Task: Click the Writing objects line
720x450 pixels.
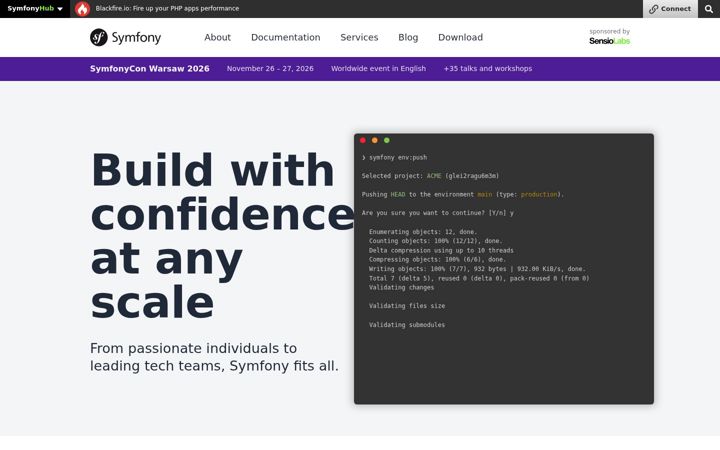Action: coord(477,269)
